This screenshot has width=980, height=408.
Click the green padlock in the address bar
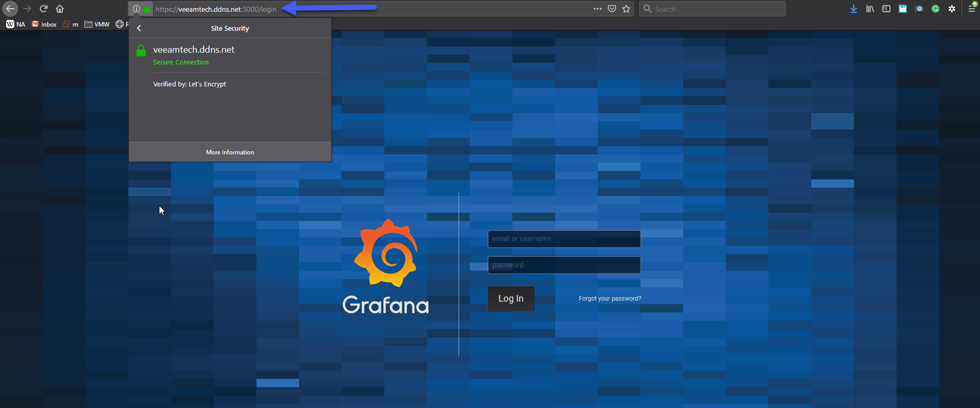click(147, 9)
